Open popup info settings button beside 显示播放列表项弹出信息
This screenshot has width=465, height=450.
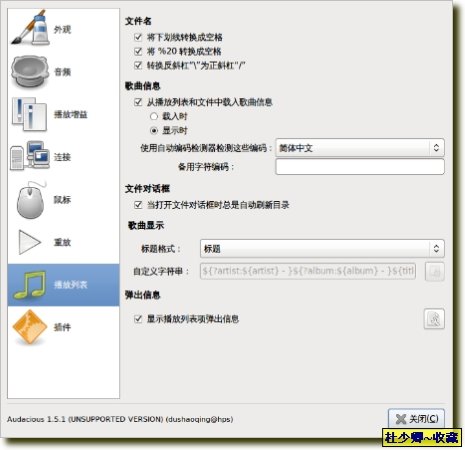tap(434, 319)
